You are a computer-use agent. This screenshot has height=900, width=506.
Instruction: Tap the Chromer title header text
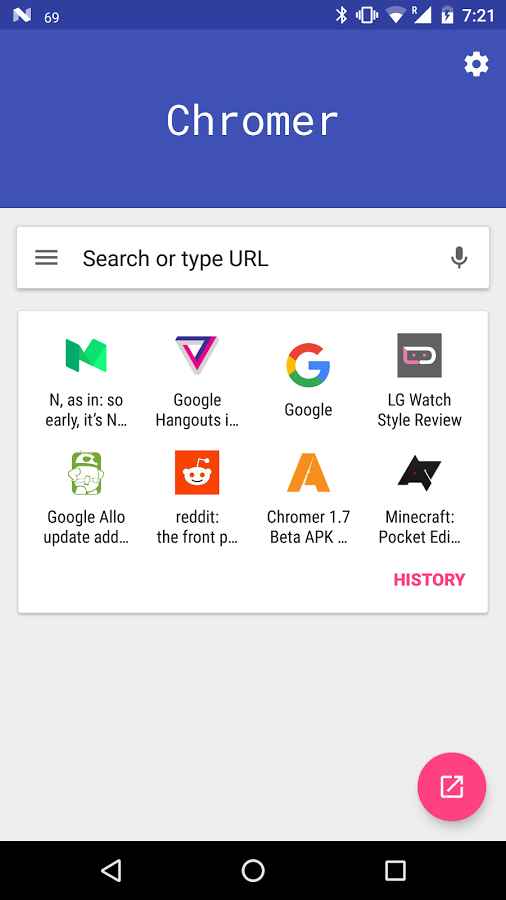point(252,120)
